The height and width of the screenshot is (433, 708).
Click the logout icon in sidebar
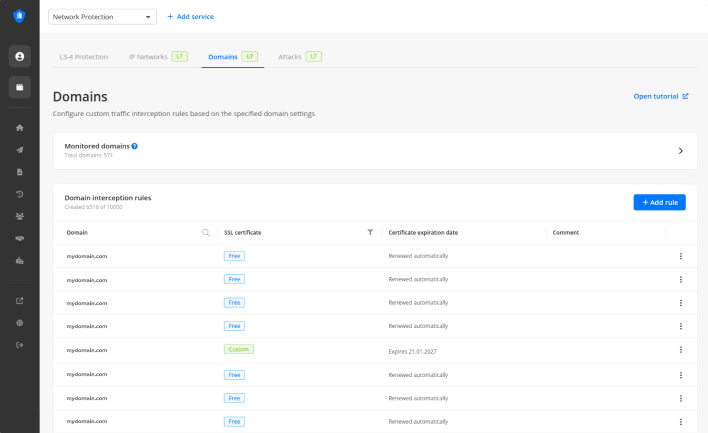pos(20,345)
